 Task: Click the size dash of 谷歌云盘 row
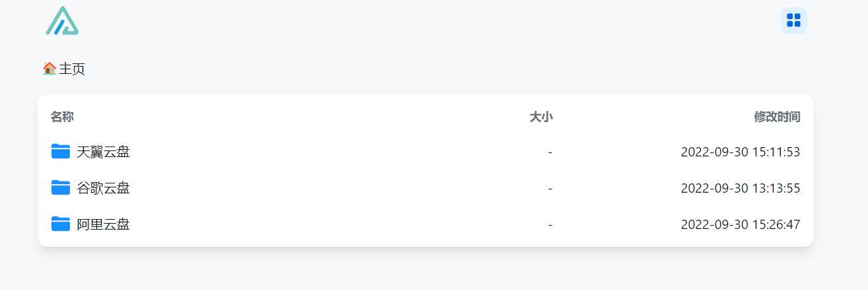(x=550, y=189)
